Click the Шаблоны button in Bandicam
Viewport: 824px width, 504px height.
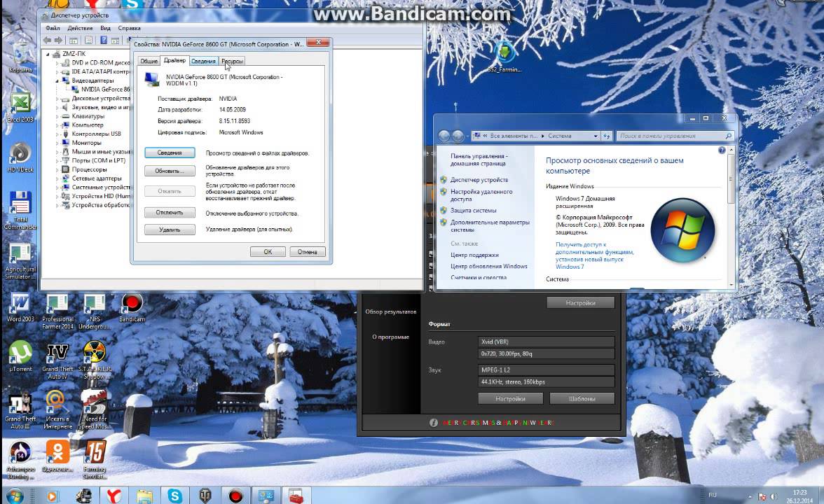(x=582, y=398)
